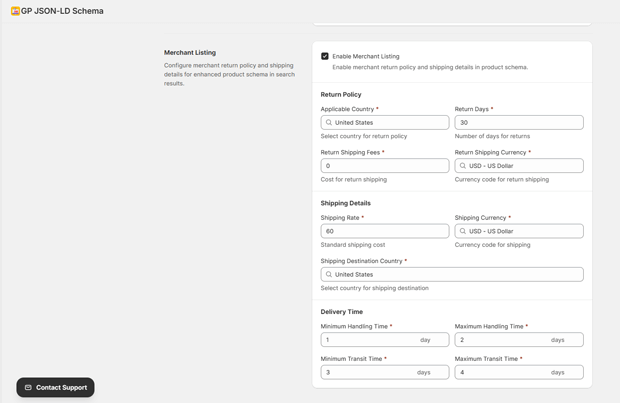Click the Minimum Handling Time field

tap(368, 340)
